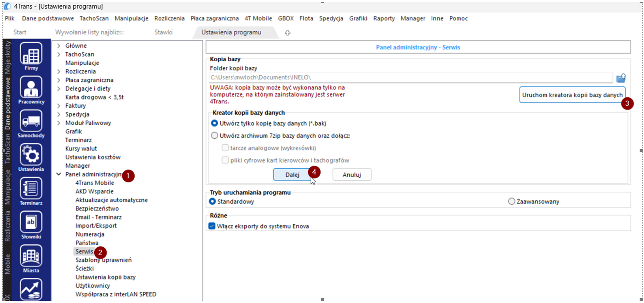Open Ustawienia gear icon
The image size is (644, 303).
tap(31, 155)
